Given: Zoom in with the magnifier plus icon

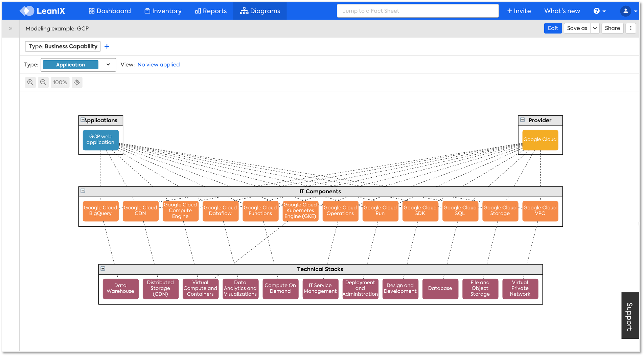Looking at the screenshot, I should tap(30, 82).
